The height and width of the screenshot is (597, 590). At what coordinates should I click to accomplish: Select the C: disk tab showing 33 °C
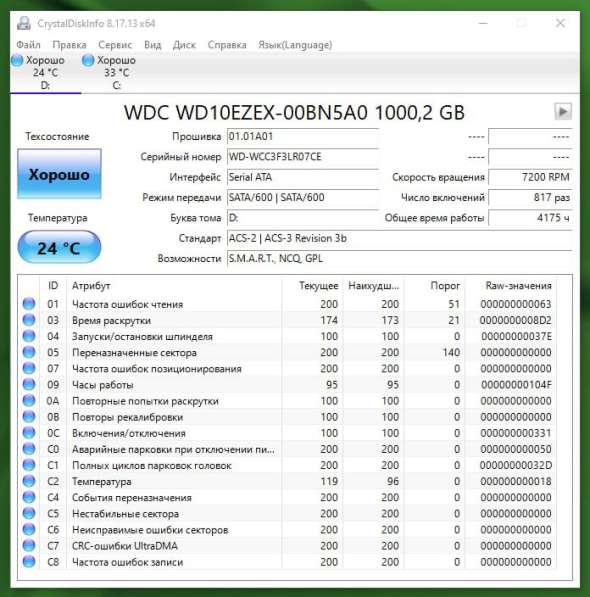coord(116,73)
